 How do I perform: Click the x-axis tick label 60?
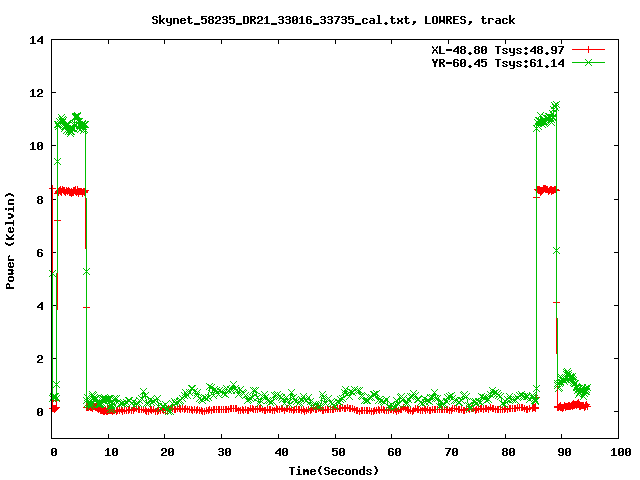click(394, 452)
